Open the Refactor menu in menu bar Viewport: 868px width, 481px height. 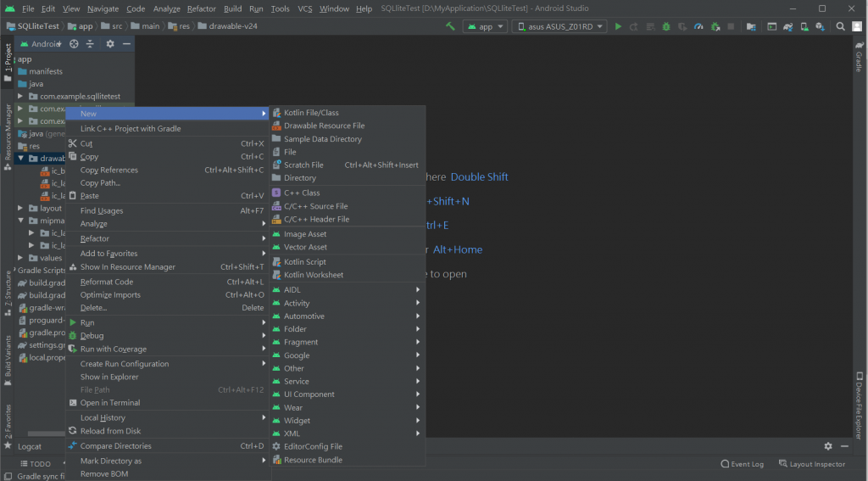(x=202, y=8)
